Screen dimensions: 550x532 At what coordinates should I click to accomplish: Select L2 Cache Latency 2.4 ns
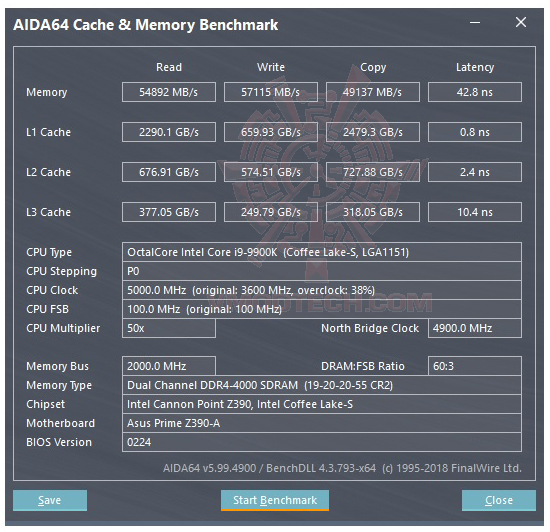tap(475, 172)
